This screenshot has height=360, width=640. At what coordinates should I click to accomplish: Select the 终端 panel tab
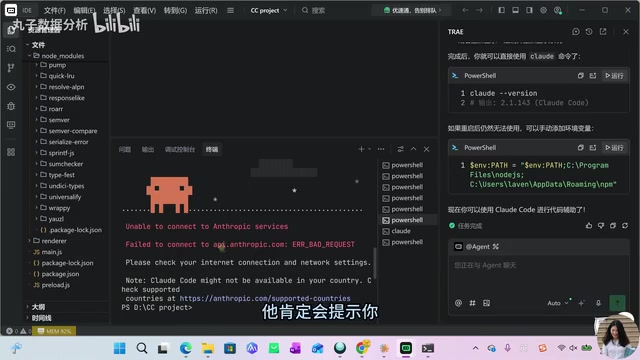(212, 149)
